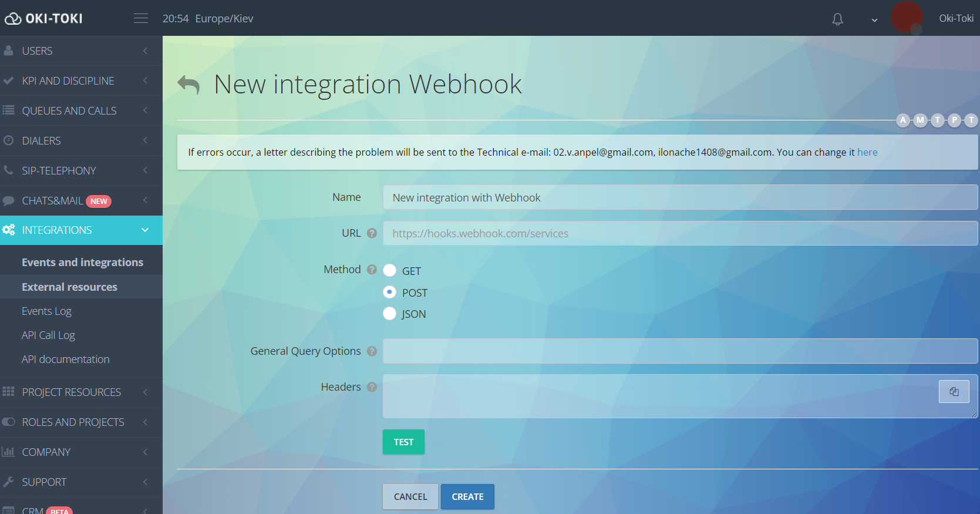Open the dropdown arrow next to the avatar
Screen dimensions: 980x514
coord(874,20)
